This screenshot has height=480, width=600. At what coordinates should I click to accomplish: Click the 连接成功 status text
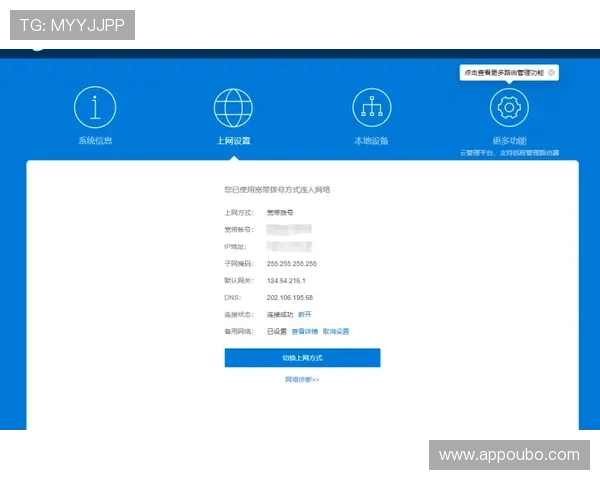280,314
